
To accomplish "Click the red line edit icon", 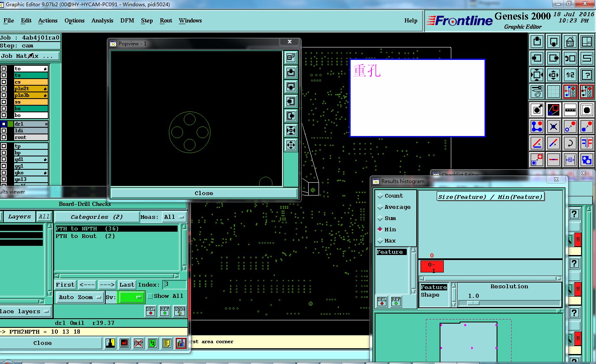I will pos(537,143).
